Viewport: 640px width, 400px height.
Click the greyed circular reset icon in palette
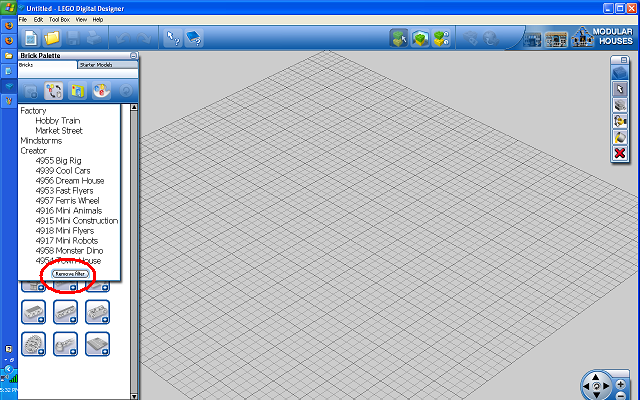point(126,91)
